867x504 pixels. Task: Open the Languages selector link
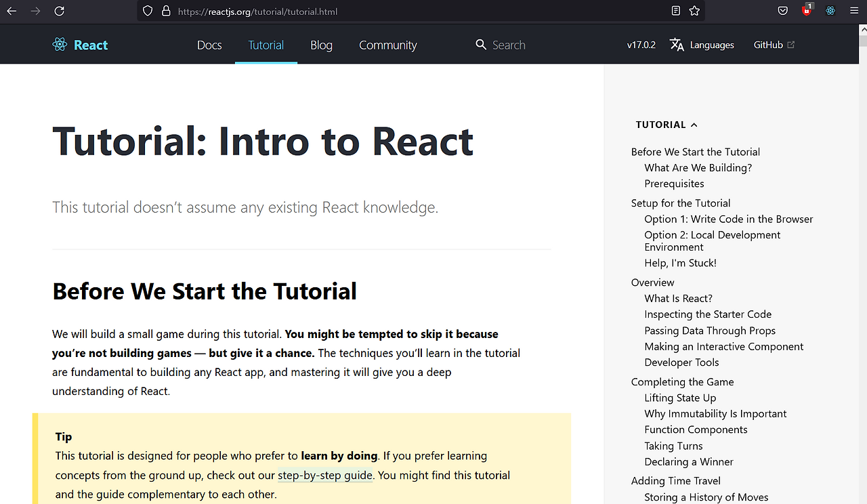(x=702, y=45)
